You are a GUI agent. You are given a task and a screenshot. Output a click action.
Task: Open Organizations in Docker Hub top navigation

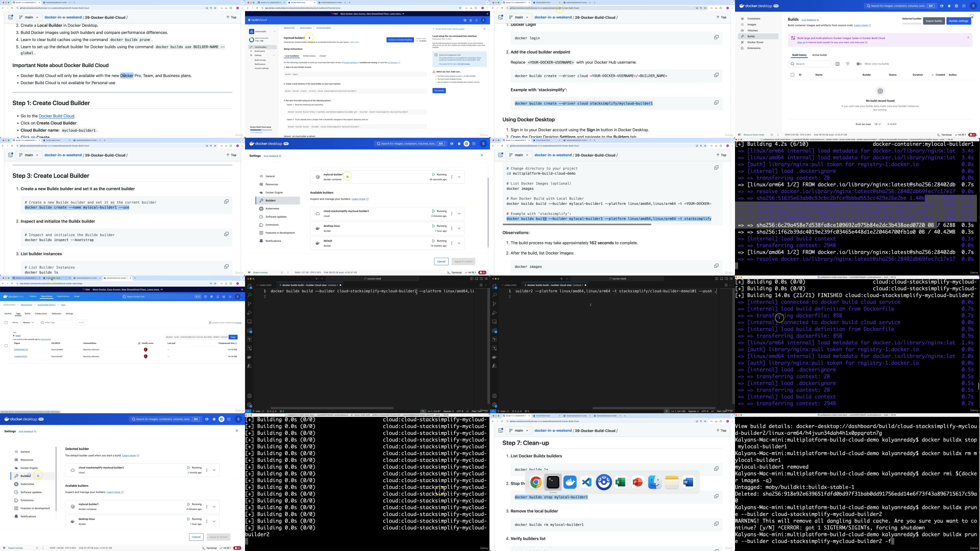(x=63, y=297)
